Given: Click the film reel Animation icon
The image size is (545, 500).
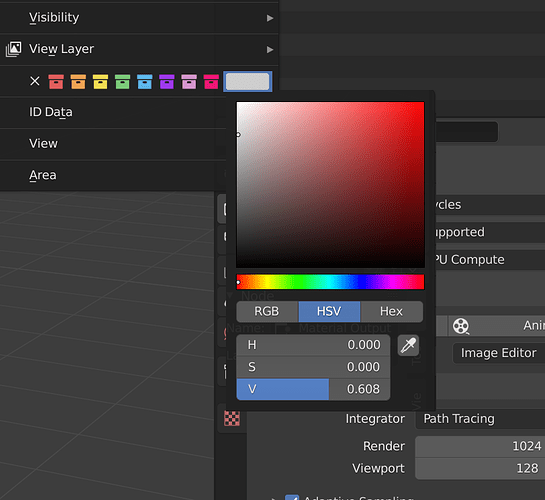Looking at the screenshot, I should tap(461, 326).
